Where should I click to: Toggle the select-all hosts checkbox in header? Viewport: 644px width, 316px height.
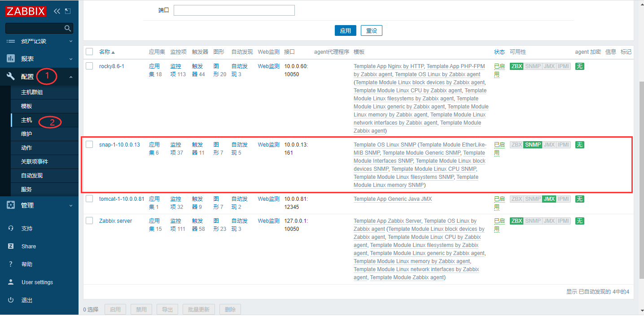(x=89, y=52)
